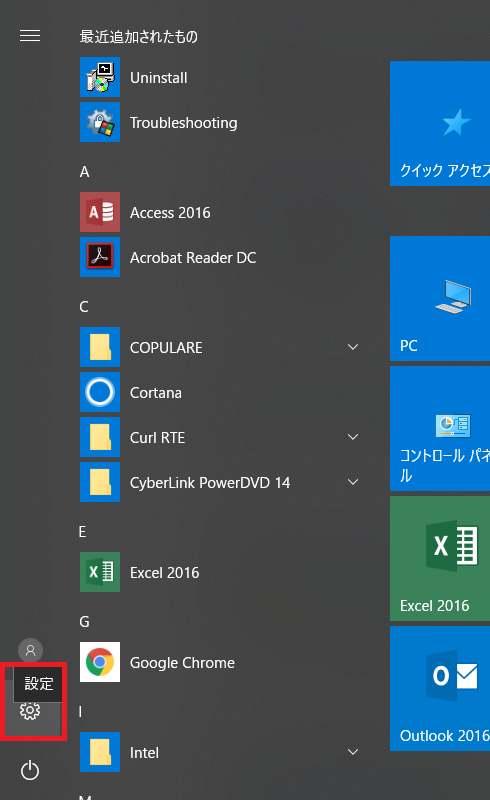Launch Excel 2016 from the app list icon

point(100,572)
